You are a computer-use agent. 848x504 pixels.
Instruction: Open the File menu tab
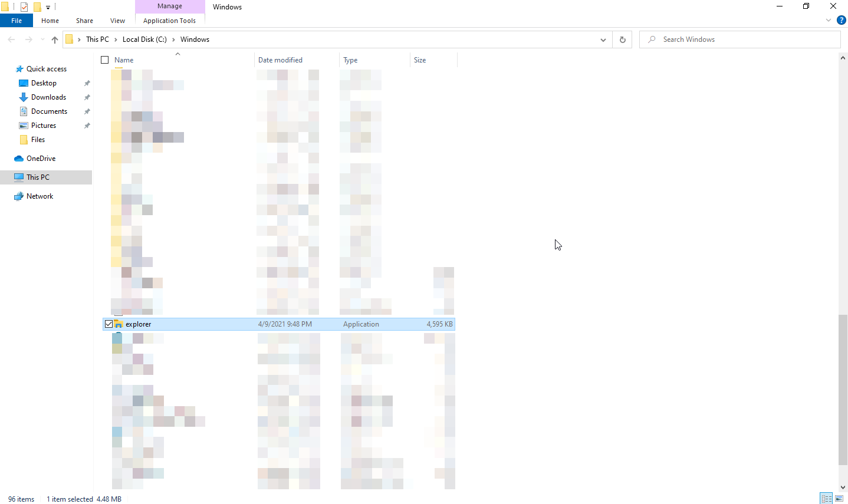coord(17,21)
